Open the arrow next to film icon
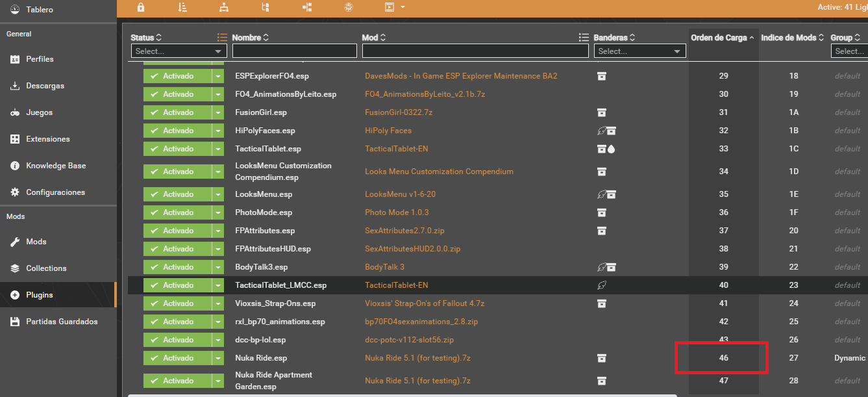Screen dimensions: 868x397 [403, 7]
